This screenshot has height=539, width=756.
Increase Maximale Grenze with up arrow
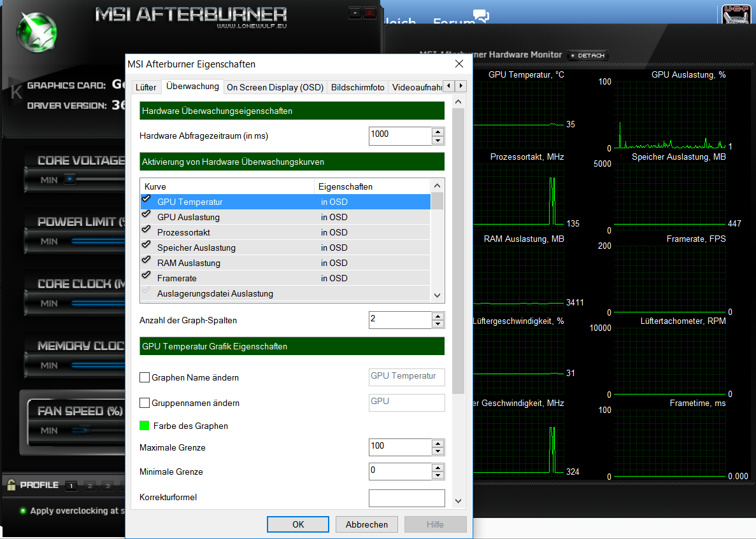point(438,444)
